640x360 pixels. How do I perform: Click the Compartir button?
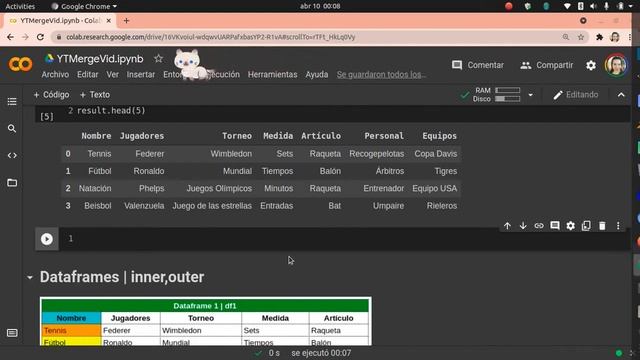coord(547,65)
